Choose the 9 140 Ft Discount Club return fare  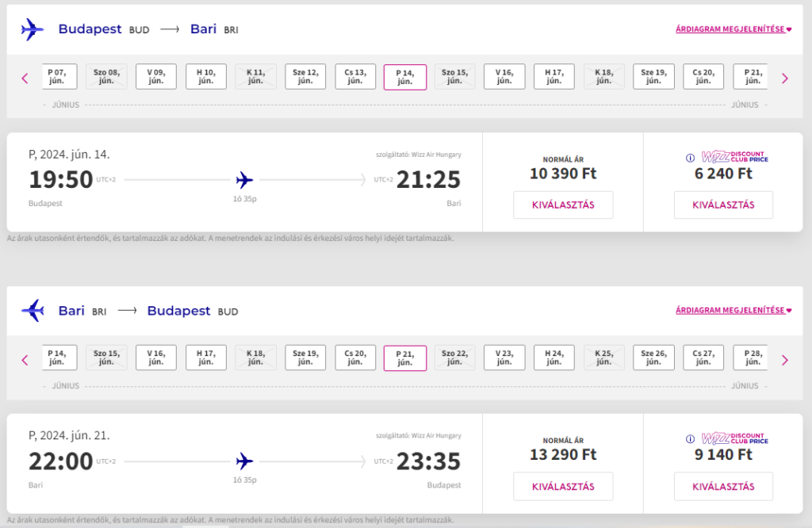coord(723,486)
